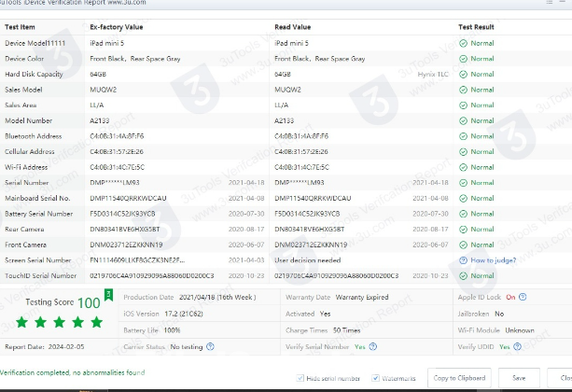Click the MUQW2 ex-factory Sales Model cell

pyautogui.click(x=104, y=90)
